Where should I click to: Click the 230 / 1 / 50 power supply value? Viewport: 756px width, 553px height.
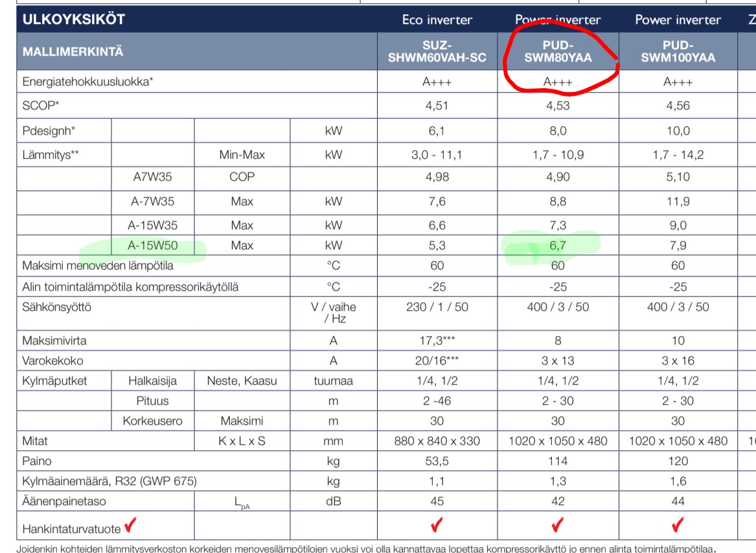tap(437, 306)
